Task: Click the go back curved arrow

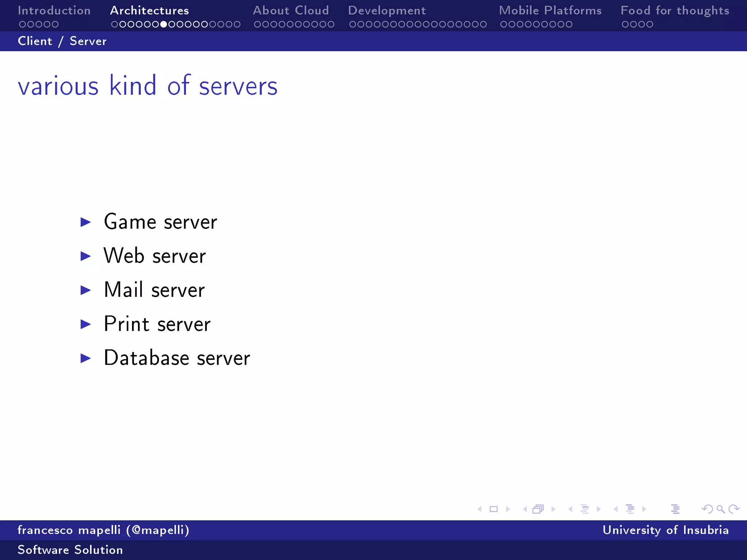Action: [707, 509]
